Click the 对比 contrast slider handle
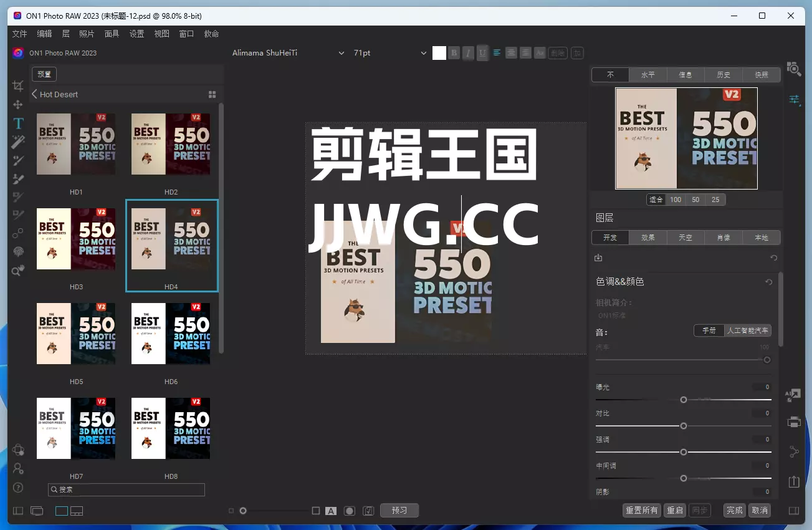 (684, 426)
